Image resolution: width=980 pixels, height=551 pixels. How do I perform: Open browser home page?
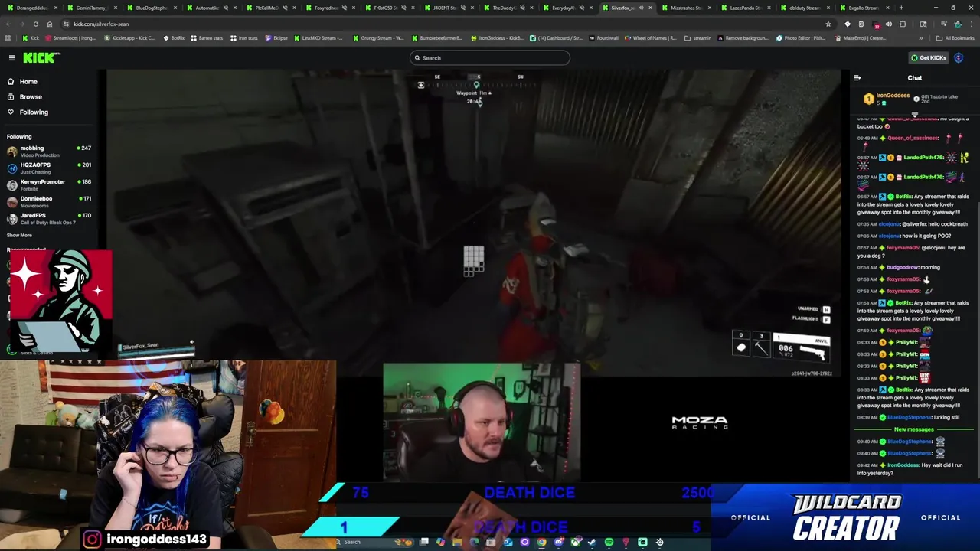[50, 24]
